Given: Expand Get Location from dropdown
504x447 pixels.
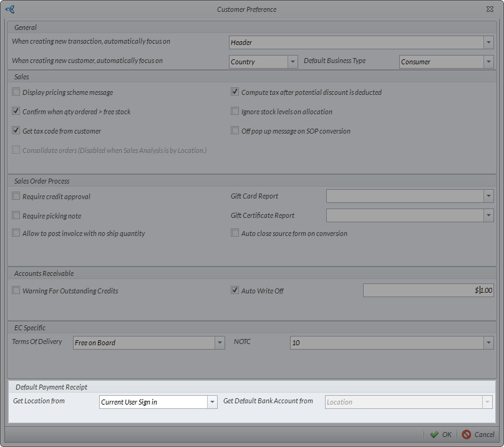Looking at the screenshot, I should point(212,402).
